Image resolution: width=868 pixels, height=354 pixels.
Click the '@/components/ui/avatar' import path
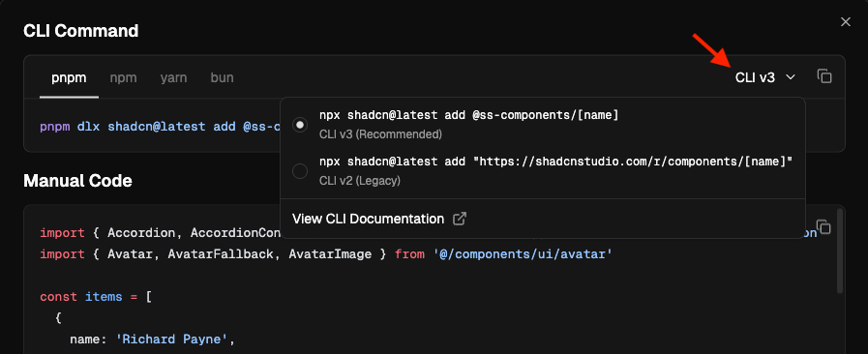[523, 254]
